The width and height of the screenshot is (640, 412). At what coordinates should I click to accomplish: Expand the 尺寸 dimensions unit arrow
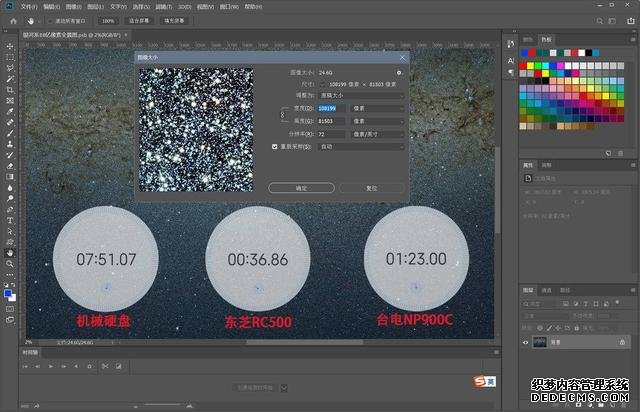[x=322, y=84]
